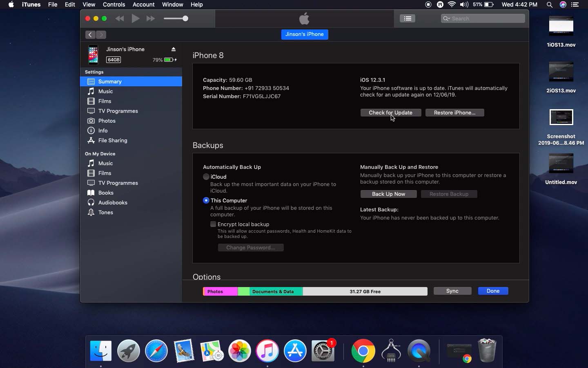588x368 pixels.
Task: Open the Account menu
Action: tap(143, 4)
